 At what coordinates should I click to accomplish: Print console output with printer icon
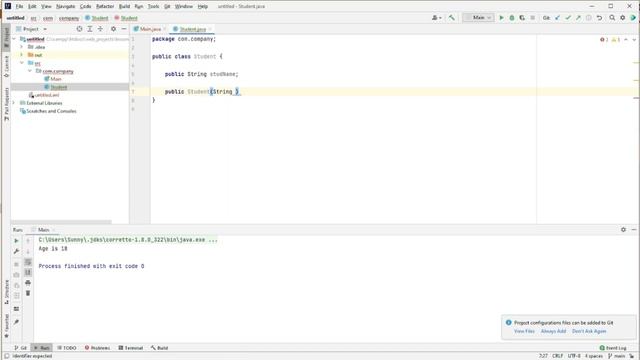tap(28, 283)
